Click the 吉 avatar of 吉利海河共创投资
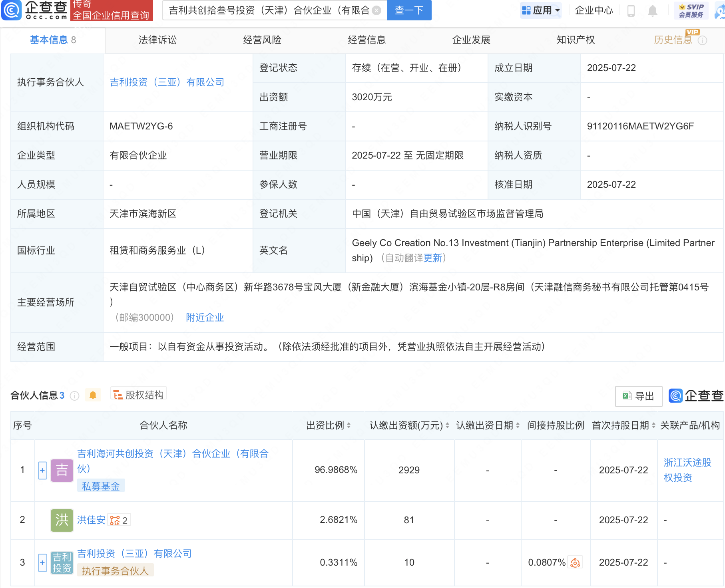The width and height of the screenshot is (725, 588). click(62, 470)
